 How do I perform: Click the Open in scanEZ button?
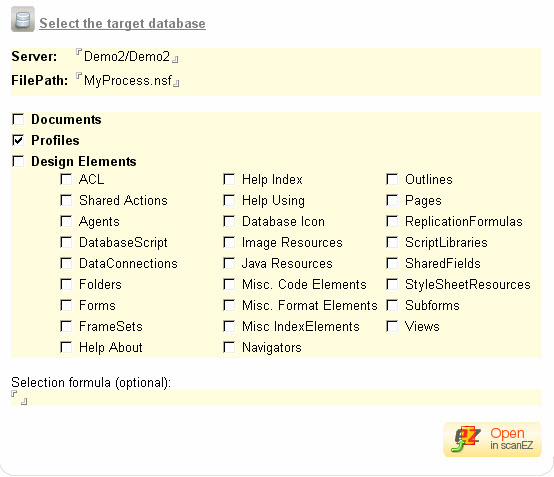[x=492, y=439]
